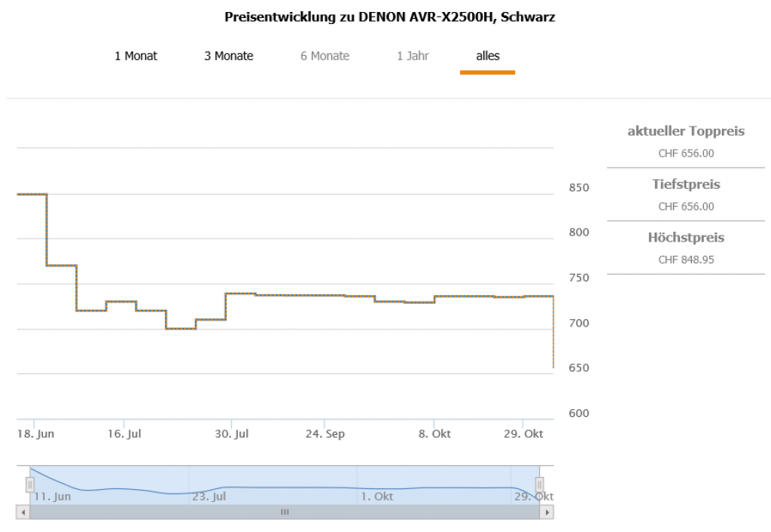771x532 pixels.
Task: Click the 1. Okt navigator label
Action: click(x=376, y=497)
